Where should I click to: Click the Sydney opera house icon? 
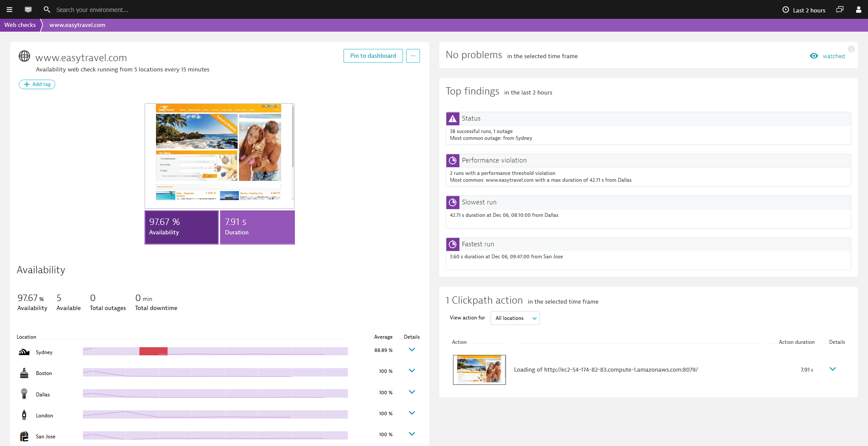pos(24,352)
